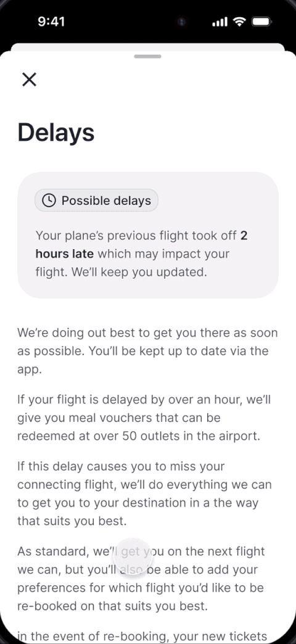Close the Delays sheet with the X icon

click(29, 80)
